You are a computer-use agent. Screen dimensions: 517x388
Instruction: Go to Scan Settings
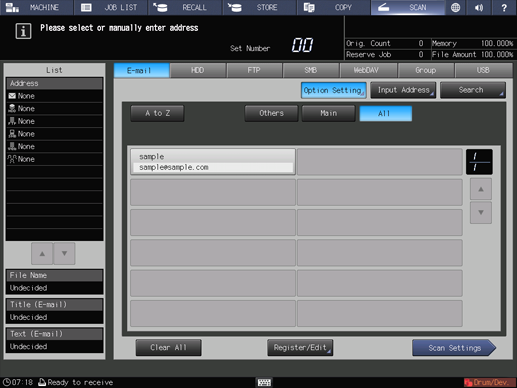454,348
